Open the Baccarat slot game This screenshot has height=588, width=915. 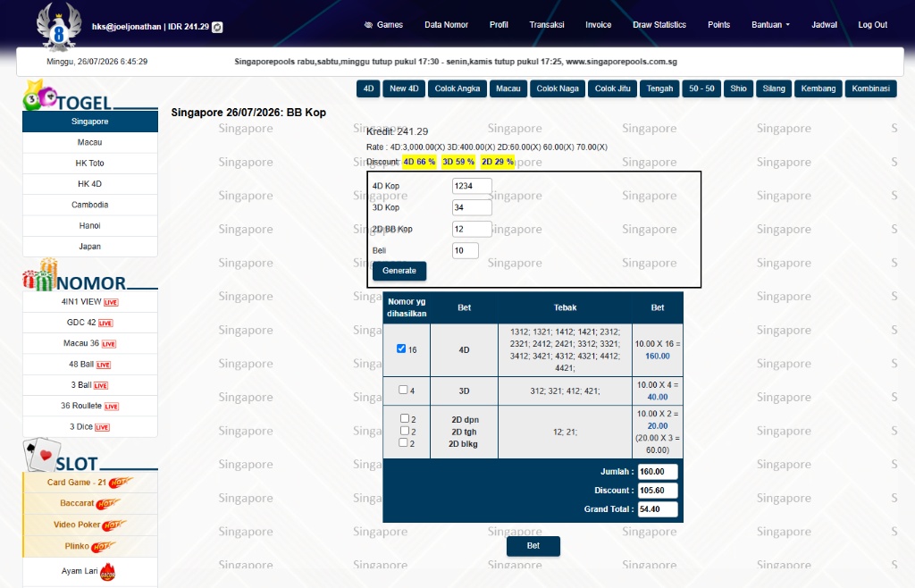[x=90, y=503]
